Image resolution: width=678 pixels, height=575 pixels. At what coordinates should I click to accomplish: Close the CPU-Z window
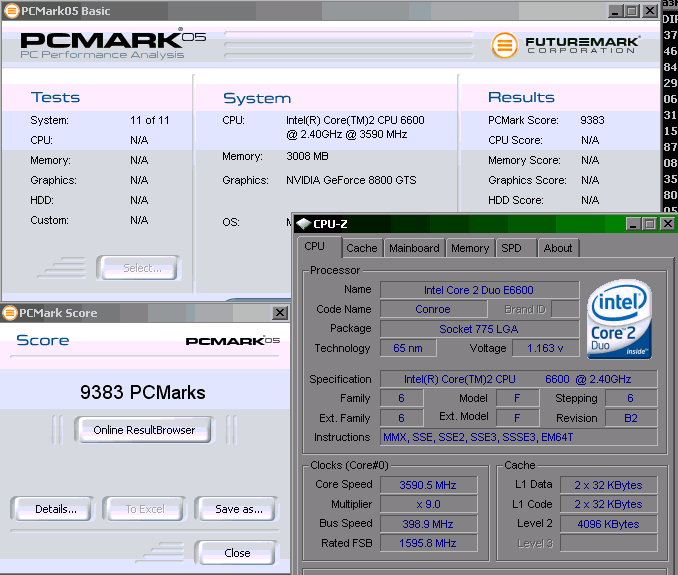pyautogui.click(x=667, y=224)
